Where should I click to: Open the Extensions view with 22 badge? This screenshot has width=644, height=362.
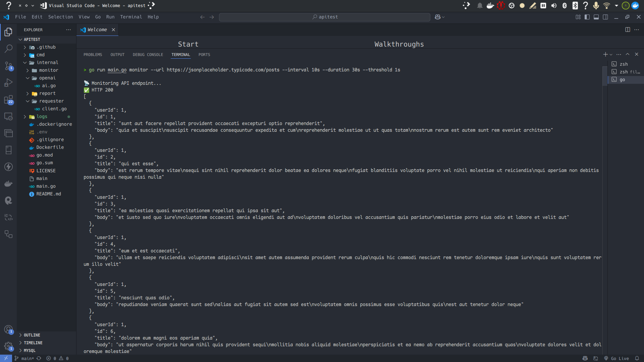8,100
